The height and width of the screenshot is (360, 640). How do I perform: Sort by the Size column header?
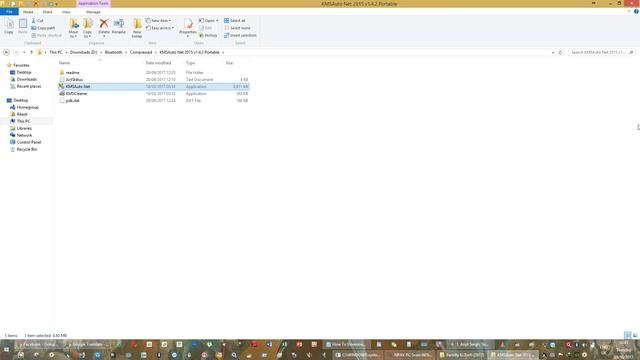pos(229,63)
